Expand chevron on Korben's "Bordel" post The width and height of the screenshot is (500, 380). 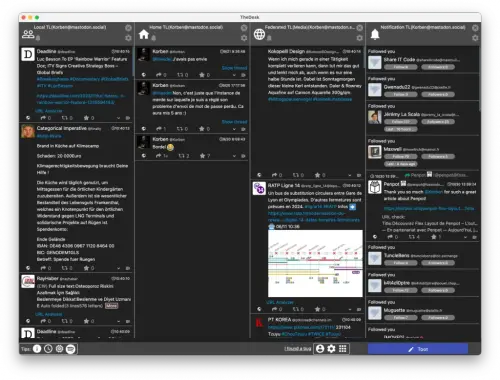pyautogui.click(x=234, y=156)
